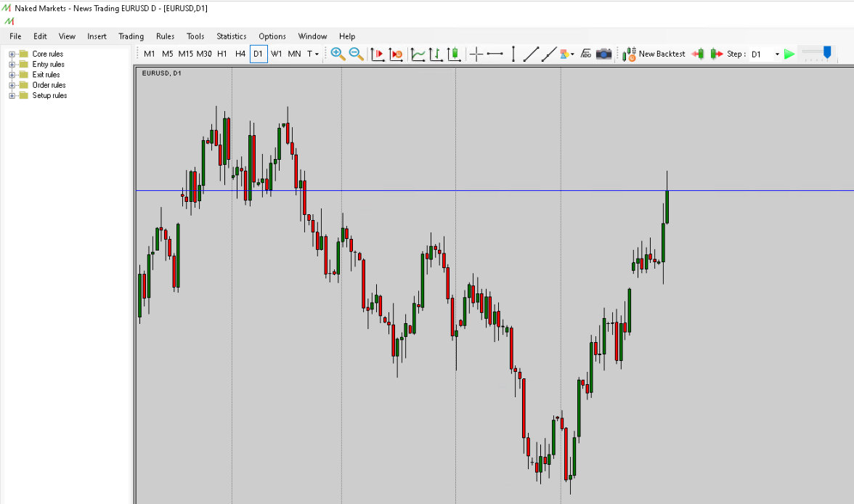Image resolution: width=854 pixels, height=504 pixels.
Task: Open the Step timeframe dropdown
Action: 777,54
